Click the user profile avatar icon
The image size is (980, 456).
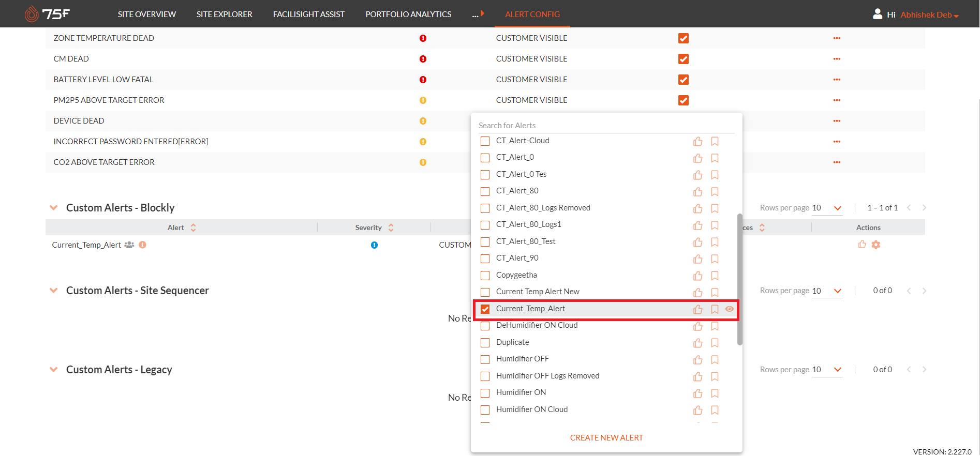(x=878, y=14)
